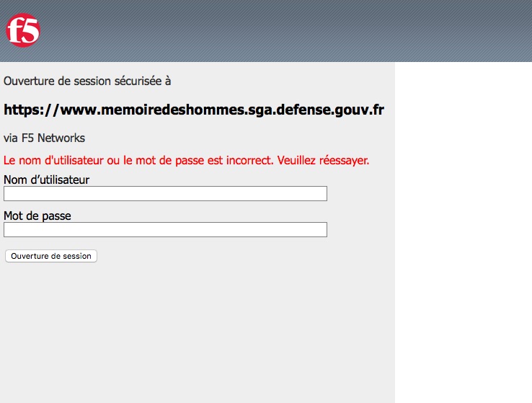Click the blank white area right of form
The width and height of the screenshot is (532, 403).
[x=463, y=231]
